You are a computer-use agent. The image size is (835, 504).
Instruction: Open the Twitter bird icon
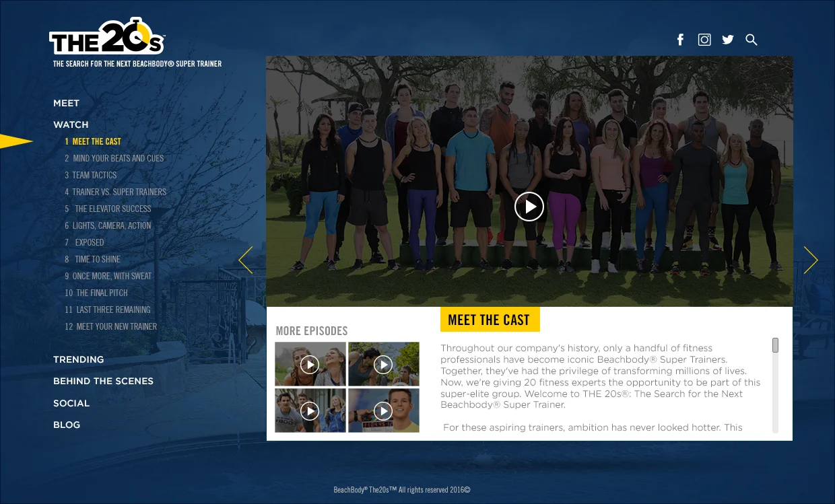728,40
